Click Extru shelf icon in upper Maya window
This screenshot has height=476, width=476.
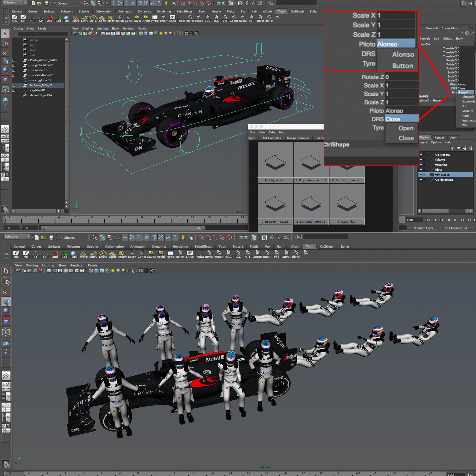click(x=85, y=18)
